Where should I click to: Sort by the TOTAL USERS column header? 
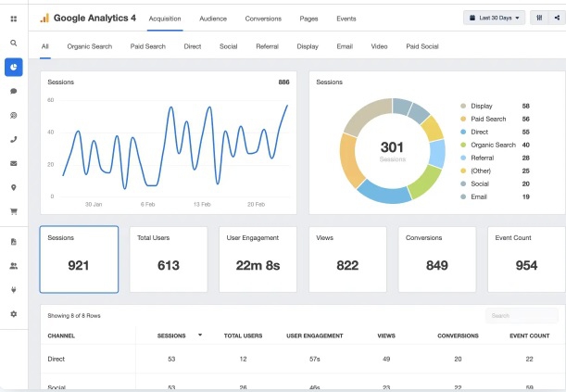coord(243,335)
